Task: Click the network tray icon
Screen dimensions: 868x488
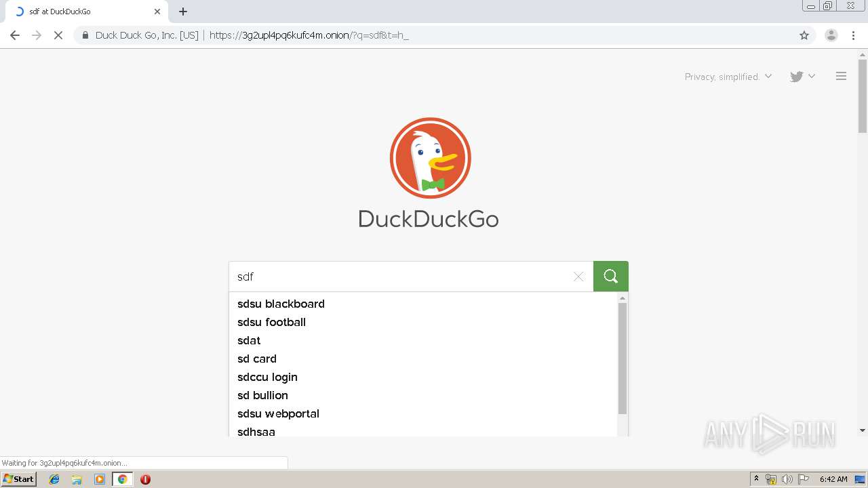Action: click(x=771, y=479)
